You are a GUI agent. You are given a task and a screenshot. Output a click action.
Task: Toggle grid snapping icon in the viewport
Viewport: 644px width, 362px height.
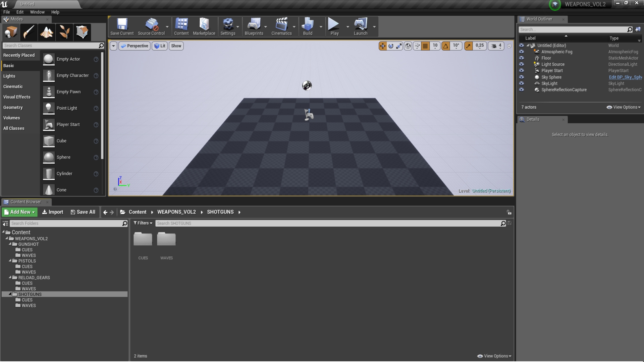425,46
